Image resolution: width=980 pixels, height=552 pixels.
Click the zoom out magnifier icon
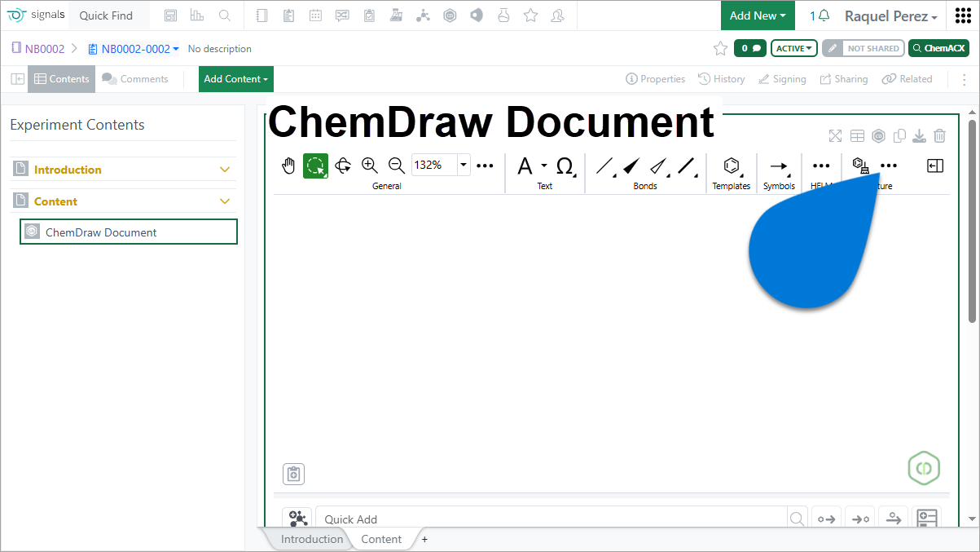pos(397,166)
